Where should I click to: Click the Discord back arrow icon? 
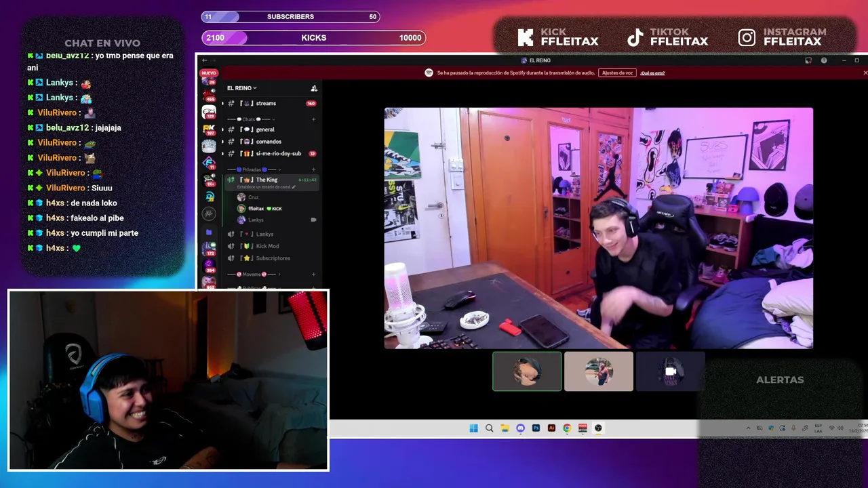pos(204,60)
